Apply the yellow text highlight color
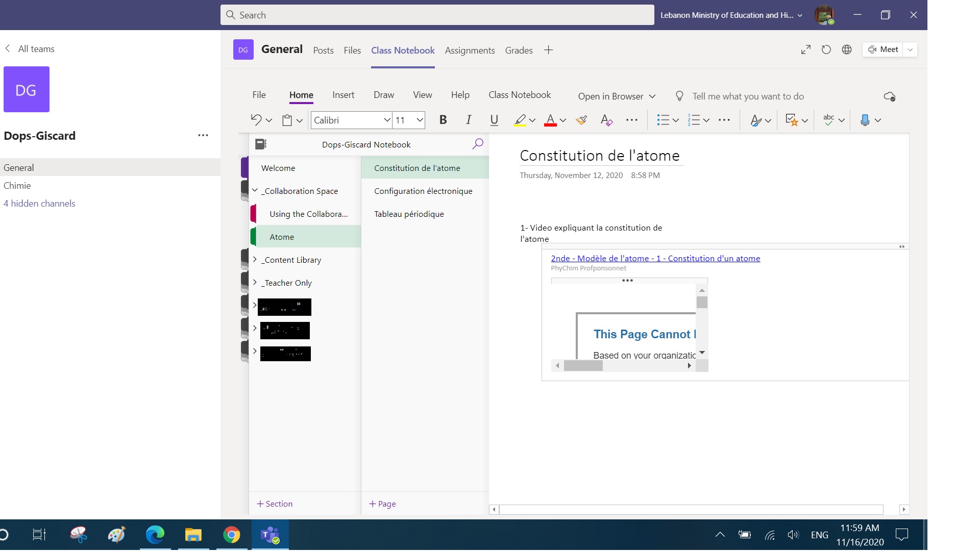Screen dimensions: 980x551 (520, 120)
